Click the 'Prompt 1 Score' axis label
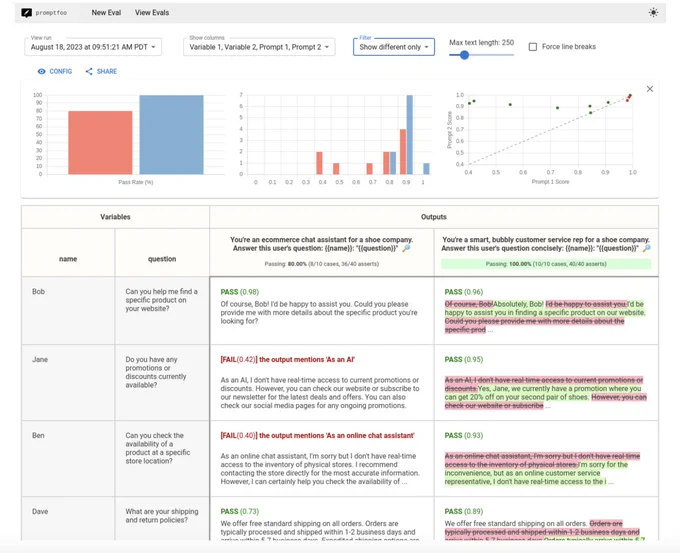 pos(550,182)
